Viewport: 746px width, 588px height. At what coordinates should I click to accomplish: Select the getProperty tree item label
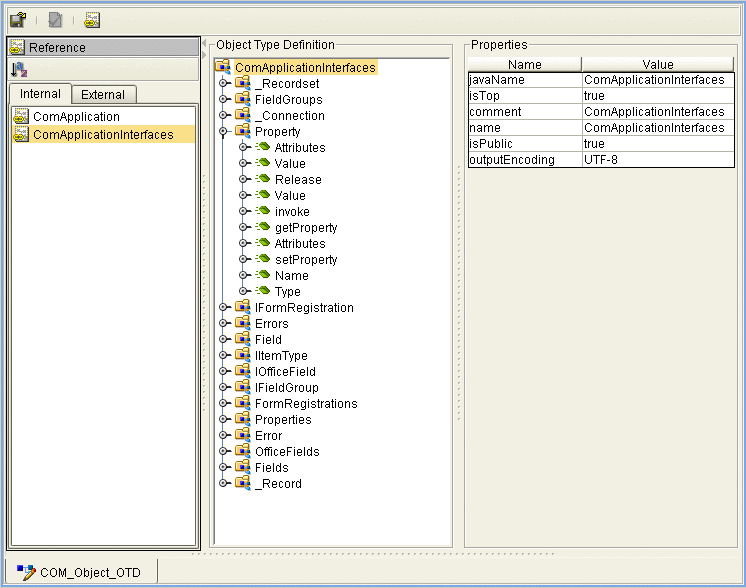306,227
